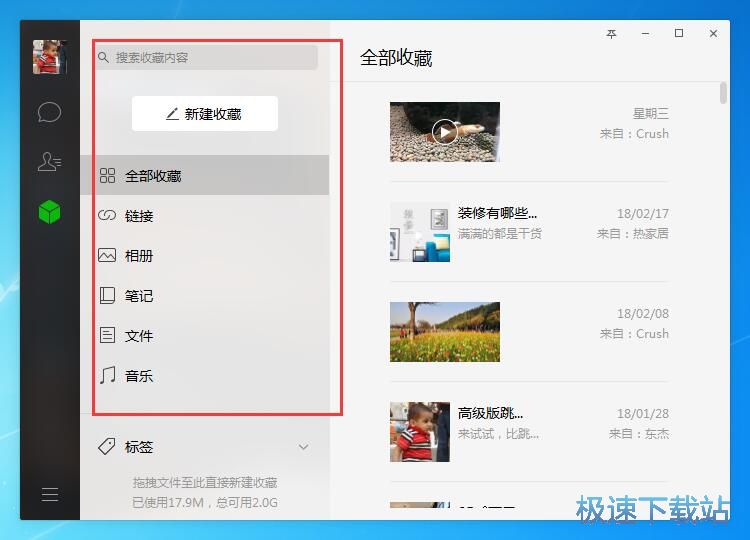This screenshot has width=750, height=540.
Task: Click the tag icon beside 标签
Action: coord(107,447)
